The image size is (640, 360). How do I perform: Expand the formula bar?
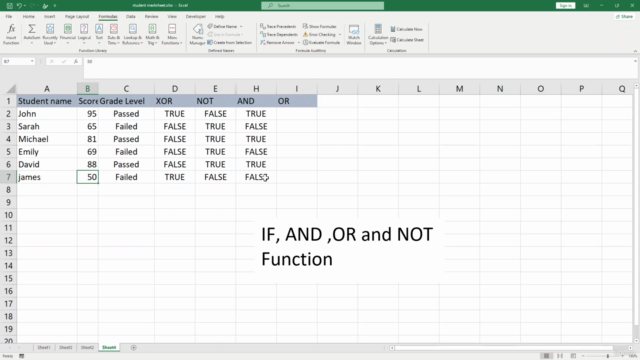pos(635,61)
